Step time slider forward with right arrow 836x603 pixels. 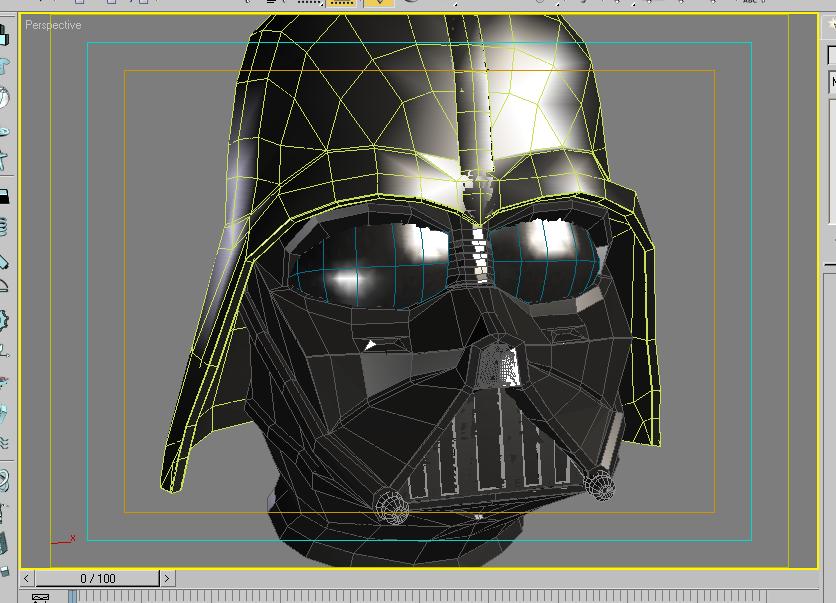pos(167,578)
